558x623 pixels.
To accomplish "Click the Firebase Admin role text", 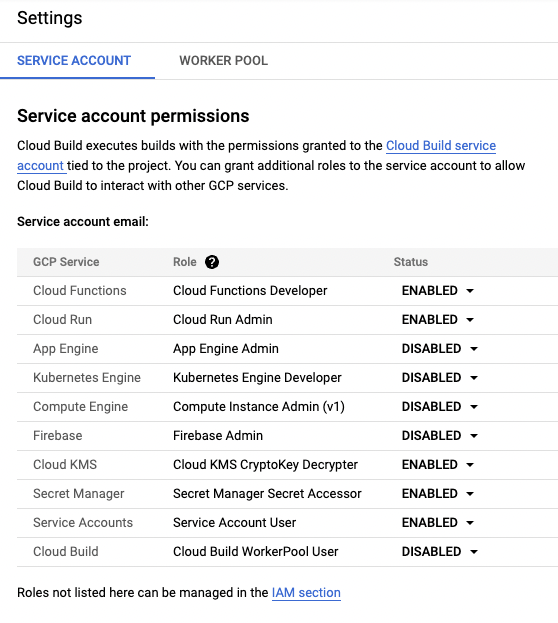I will click(218, 436).
